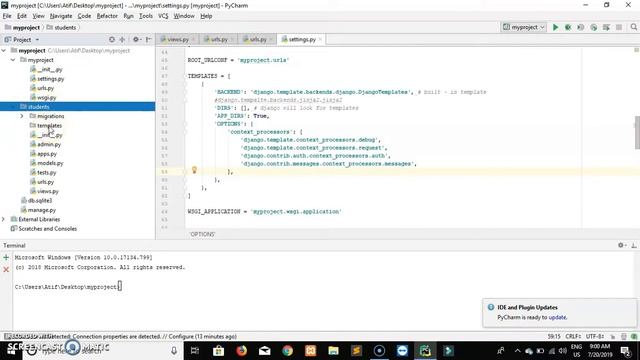This screenshot has width=640, height=360.
Task: Open Firefox from the taskbar
Action: point(242,351)
